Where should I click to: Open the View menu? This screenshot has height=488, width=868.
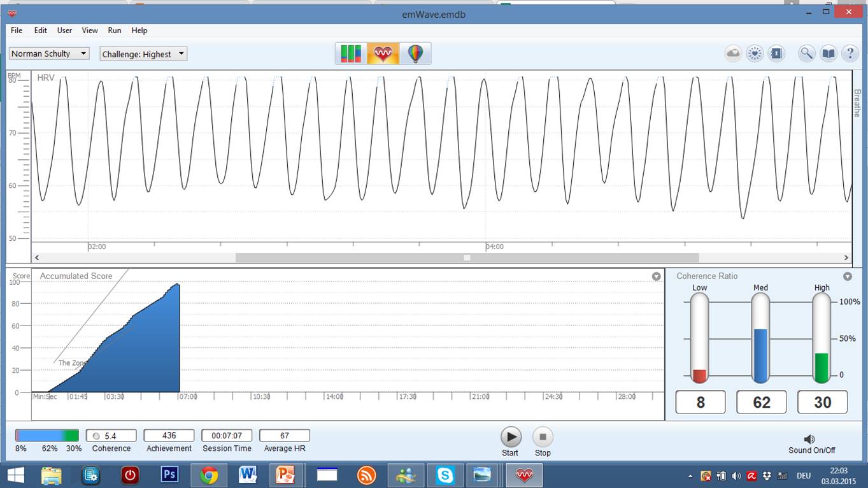90,30
